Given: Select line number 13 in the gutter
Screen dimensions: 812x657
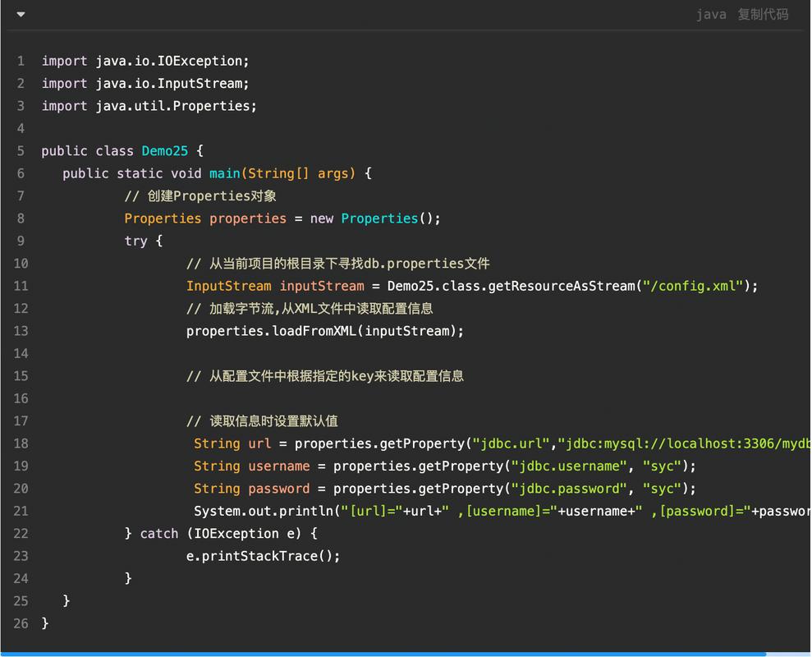Looking at the screenshot, I should pyautogui.click(x=21, y=330).
